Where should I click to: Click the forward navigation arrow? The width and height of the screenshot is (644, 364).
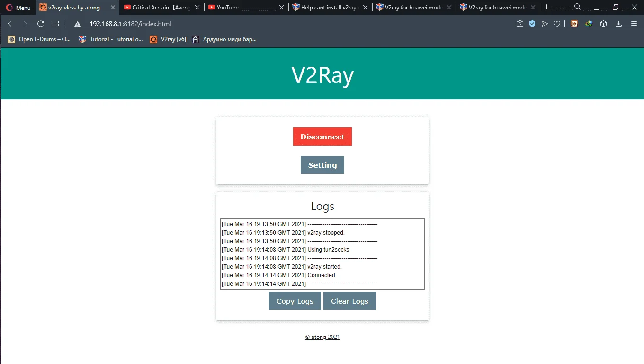[25, 24]
